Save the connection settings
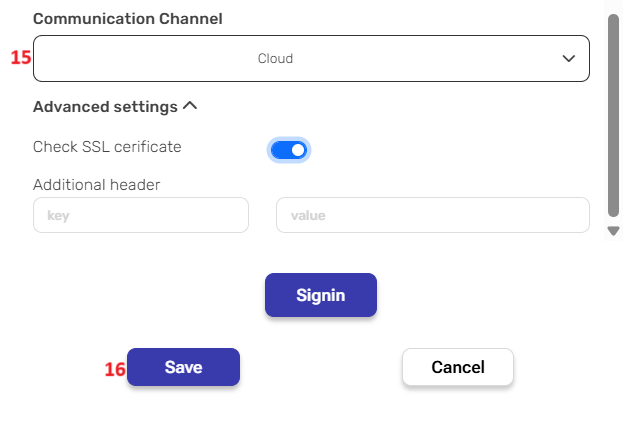The height and width of the screenshot is (425, 640). (x=183, y=367)
